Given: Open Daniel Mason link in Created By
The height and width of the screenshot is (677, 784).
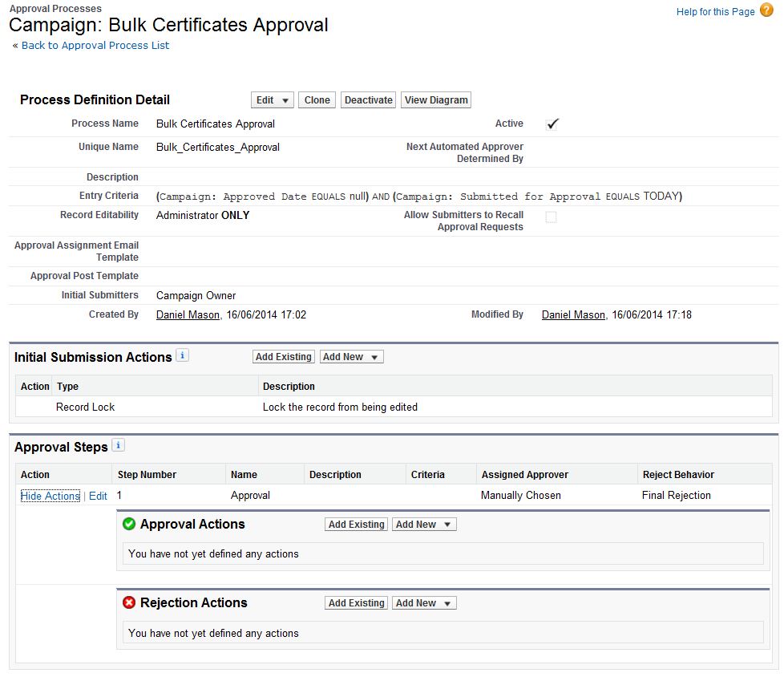Looking at the screenshot, I should pyautogui.click(x=188, y=315).
